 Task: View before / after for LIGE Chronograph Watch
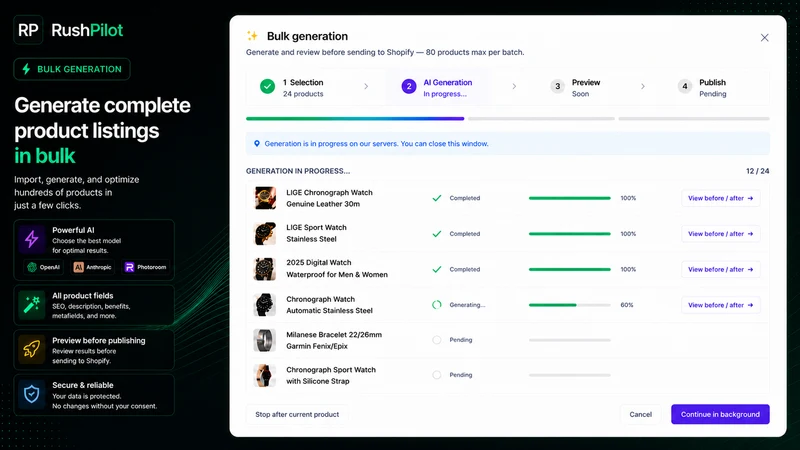(x=720, y=198)
